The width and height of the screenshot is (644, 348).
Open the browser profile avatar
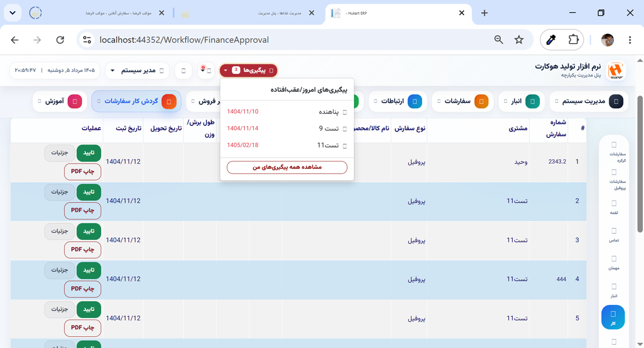(x=608, y=40)
